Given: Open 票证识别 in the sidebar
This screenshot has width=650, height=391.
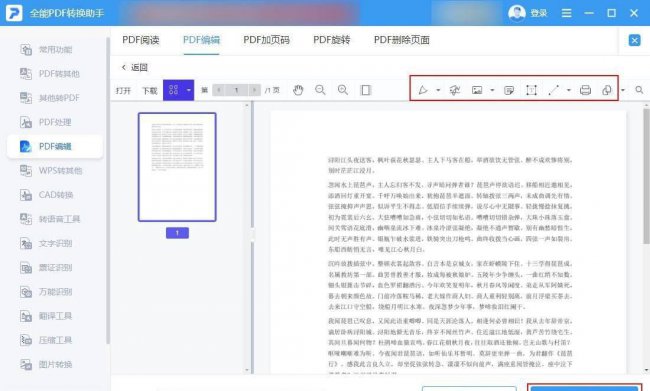Looking at the screenshot, I should tap(55, 267).
